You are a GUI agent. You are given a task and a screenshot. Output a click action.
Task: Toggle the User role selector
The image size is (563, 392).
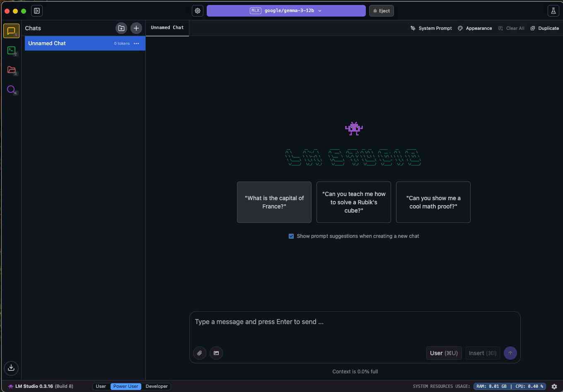[444, 353]
